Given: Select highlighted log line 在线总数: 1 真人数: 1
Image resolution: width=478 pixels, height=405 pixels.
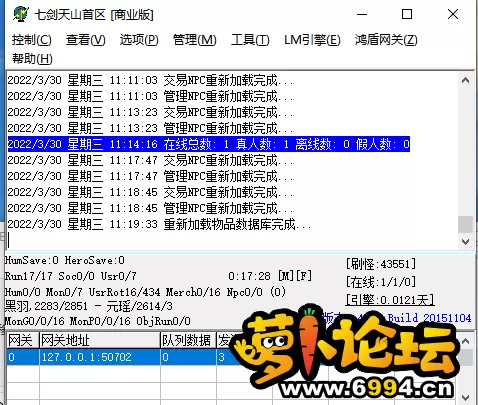Looking at the screenshot, I should tap(209, 144).
